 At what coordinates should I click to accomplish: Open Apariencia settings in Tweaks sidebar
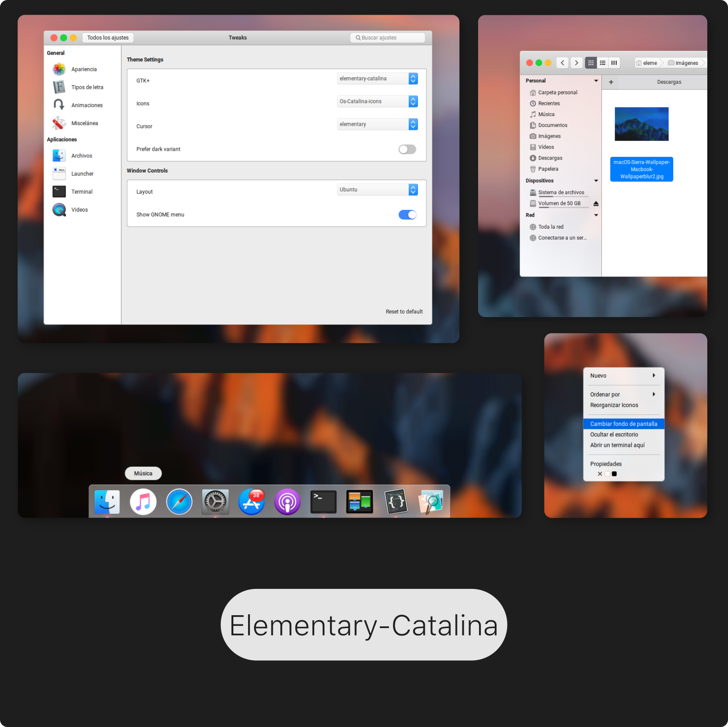[x=83, y=69]
